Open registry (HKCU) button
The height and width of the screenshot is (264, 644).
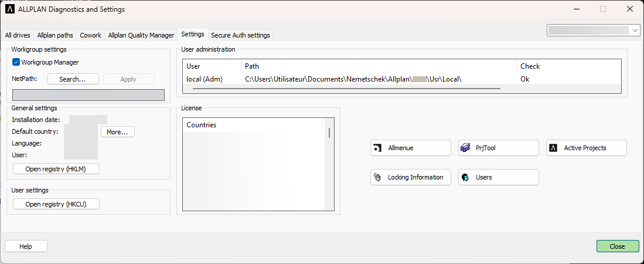[56, 204]
